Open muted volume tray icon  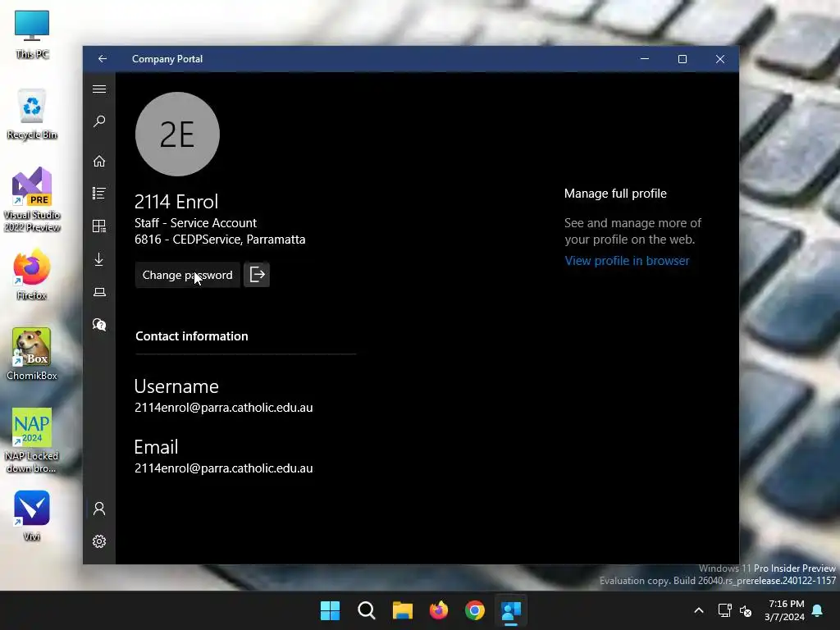(x=746, y=610)
